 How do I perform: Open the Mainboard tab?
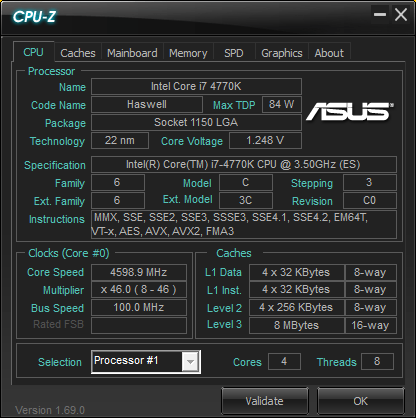pos(132,53)
